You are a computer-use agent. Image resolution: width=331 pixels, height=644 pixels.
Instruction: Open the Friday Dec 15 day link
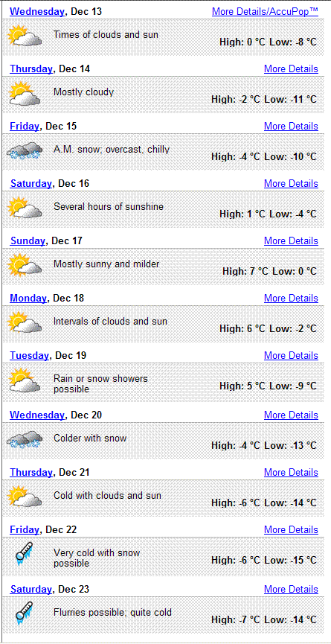coord(25,126)
